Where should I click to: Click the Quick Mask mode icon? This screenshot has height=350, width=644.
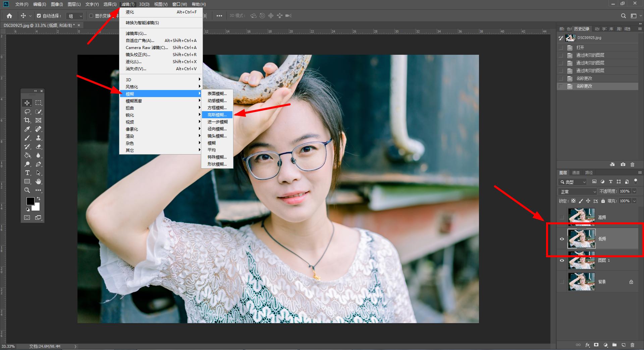coord(27,218)
